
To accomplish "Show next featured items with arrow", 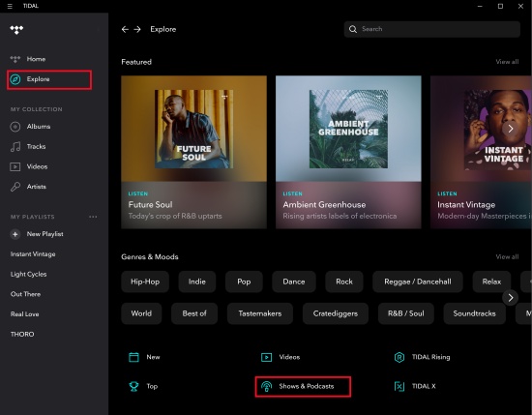I will click(x=510, y=129).
